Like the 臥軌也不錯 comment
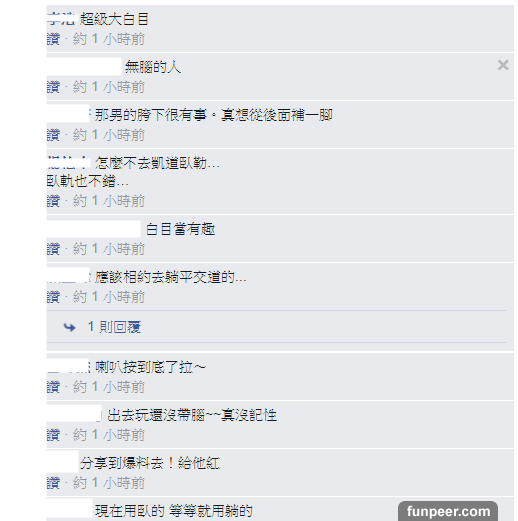The image size is (518, 521). [x=53, y=201]
